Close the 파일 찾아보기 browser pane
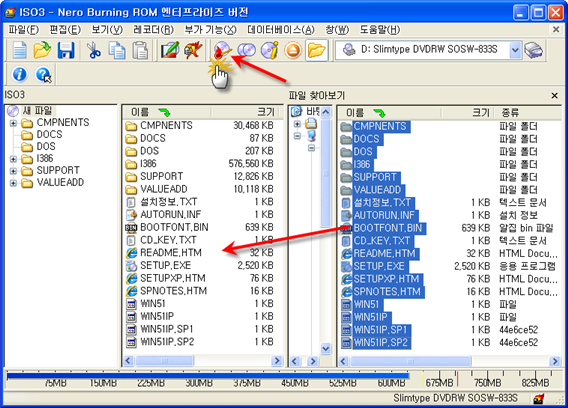The height and width of the screenshot is (408, 568). (555, 95)
